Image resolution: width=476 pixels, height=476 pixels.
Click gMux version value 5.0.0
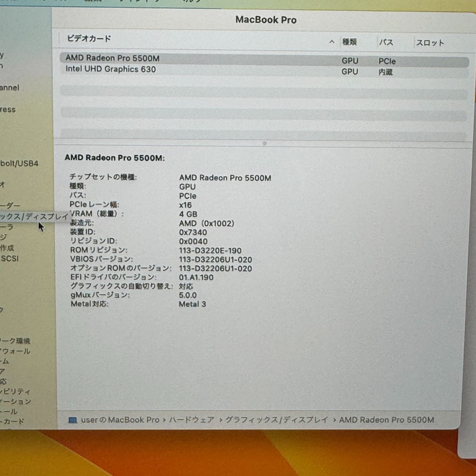pos(188,295)
